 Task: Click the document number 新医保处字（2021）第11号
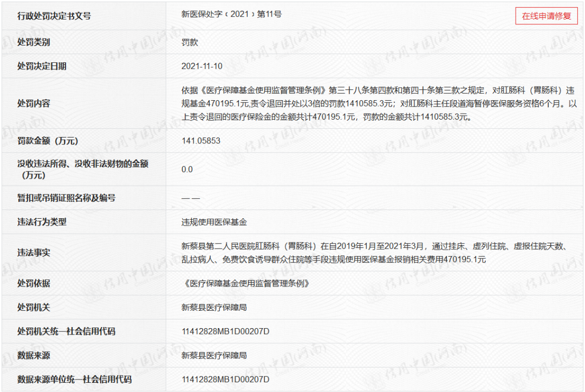tap(231, 15)
